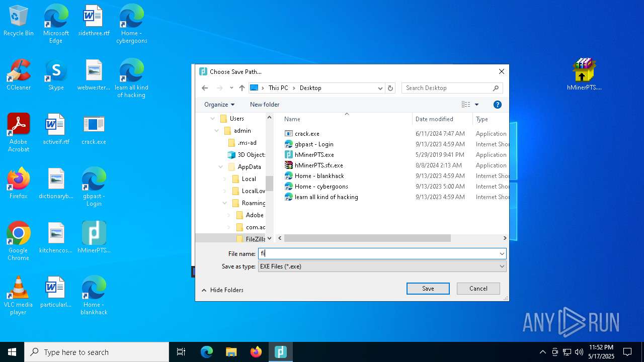Select the FileZilla folder in the tree
This screenshot has width=644, height=362.
251,239
